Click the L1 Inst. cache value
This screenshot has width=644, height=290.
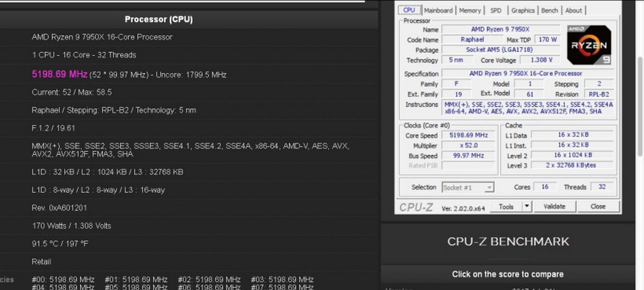coord(572,145)
